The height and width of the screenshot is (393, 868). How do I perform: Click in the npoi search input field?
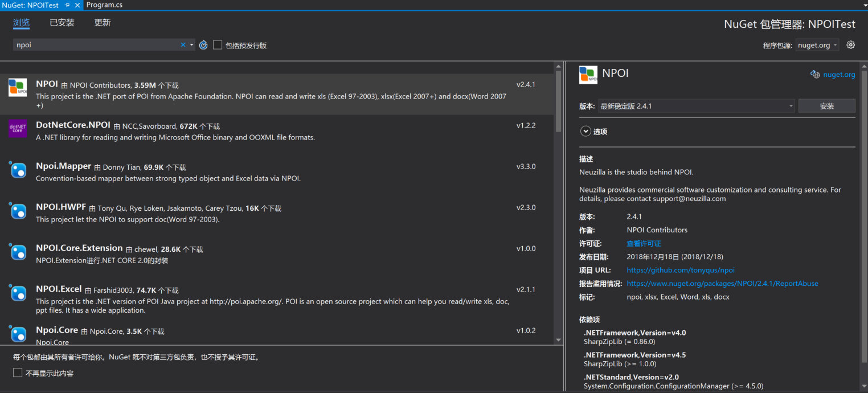(x=97, y=45)
